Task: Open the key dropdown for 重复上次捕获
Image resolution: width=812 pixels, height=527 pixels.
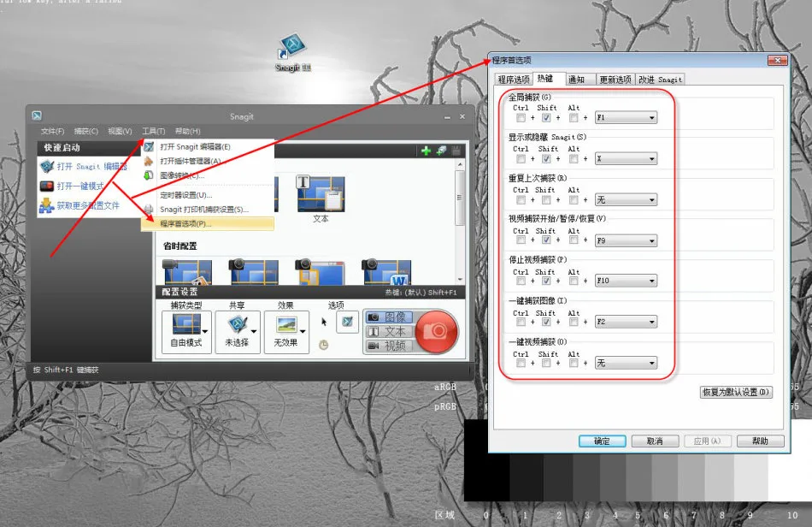Action: pos(626,199)
